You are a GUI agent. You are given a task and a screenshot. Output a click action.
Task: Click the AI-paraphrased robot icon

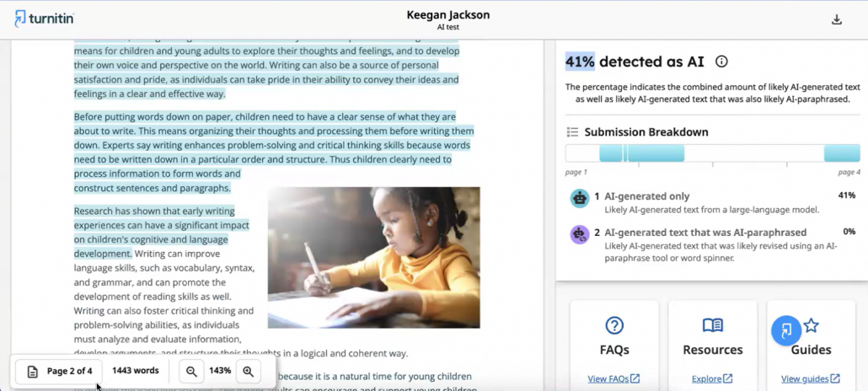(579, 235)
